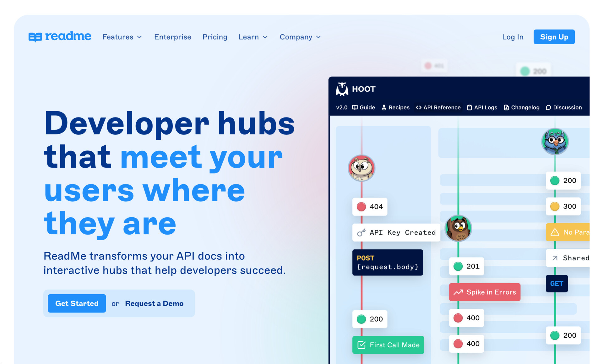The image size is (603, 364).
Task: Click the 404 status number
Action: pyautogui.click(x=376, y=207)
